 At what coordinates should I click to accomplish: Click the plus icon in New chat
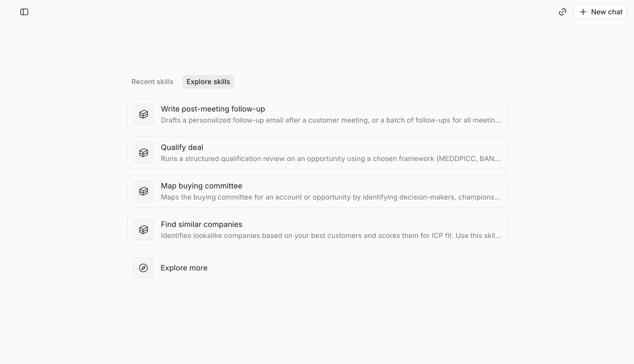pos(583,12)
